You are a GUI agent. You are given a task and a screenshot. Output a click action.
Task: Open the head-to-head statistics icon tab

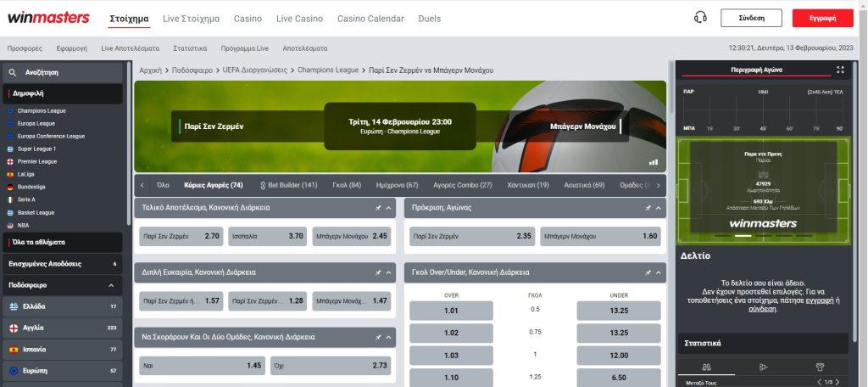(x=708, y=367)
